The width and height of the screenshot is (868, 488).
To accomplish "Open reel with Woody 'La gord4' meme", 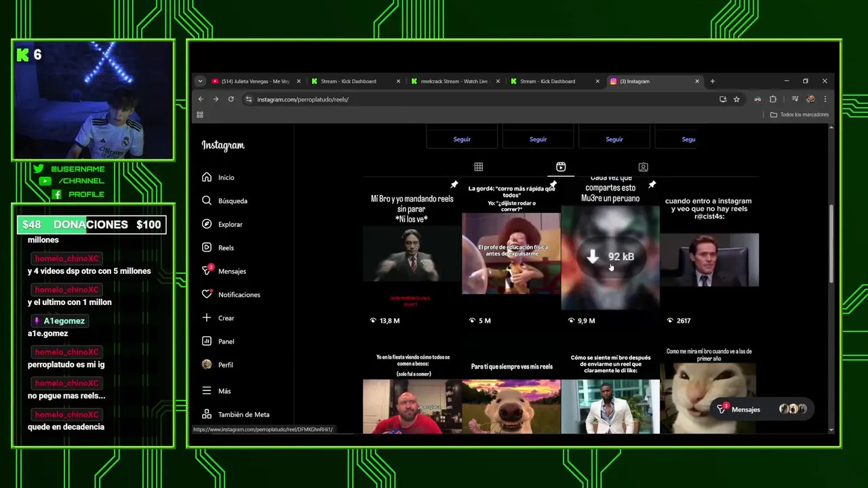I will 511,253.
